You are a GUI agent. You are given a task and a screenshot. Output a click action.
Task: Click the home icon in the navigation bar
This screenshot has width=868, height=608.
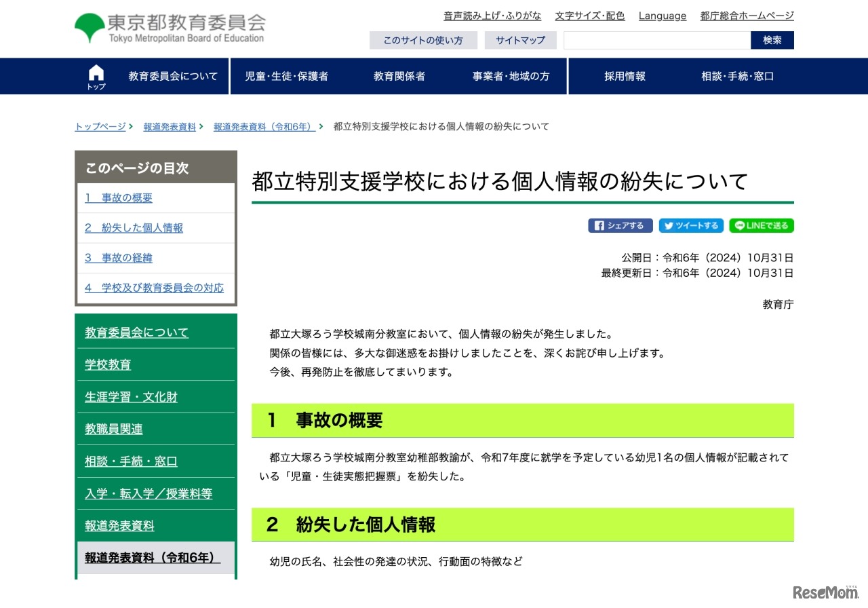coord(96,75)
